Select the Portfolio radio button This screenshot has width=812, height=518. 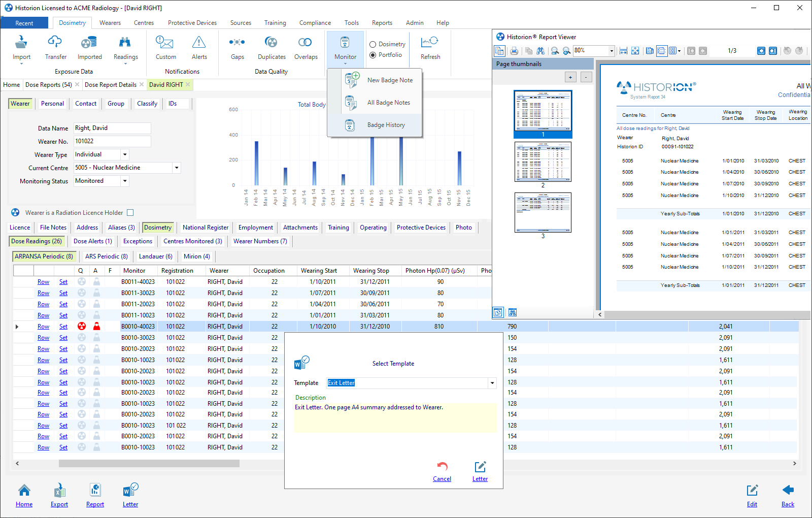(373, 55)
